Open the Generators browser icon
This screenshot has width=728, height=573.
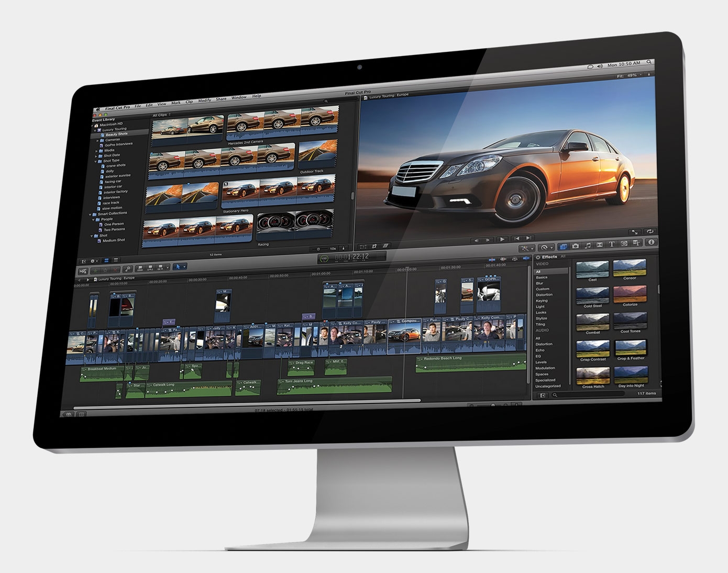click(x=624, y=244)
